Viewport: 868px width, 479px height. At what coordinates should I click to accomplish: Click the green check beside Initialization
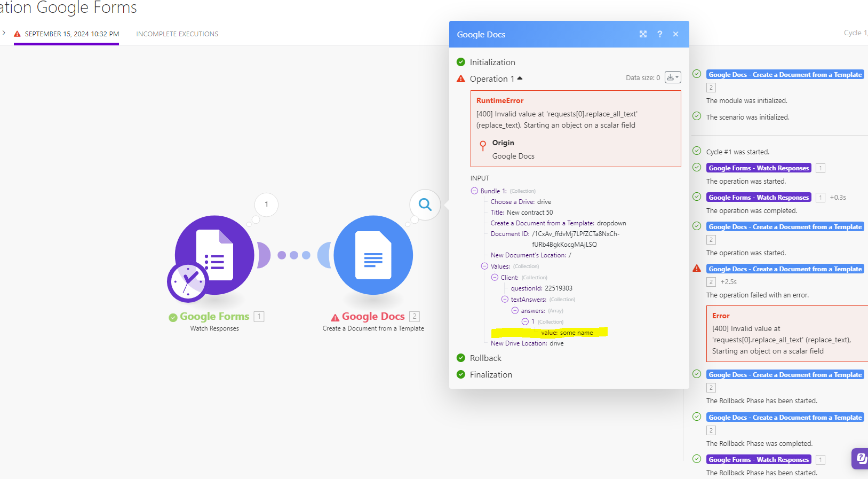point(461,62)
